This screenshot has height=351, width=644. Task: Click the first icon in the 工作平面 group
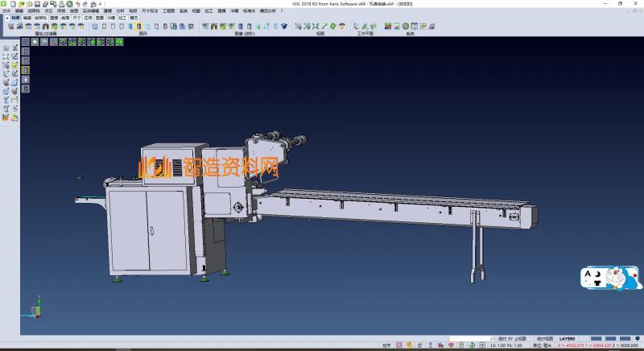355,27
